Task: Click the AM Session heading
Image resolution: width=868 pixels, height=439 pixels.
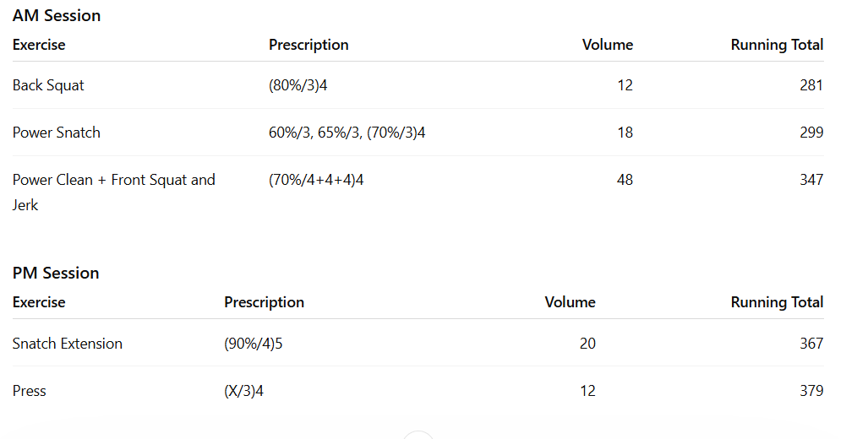Action: (56, 15)
